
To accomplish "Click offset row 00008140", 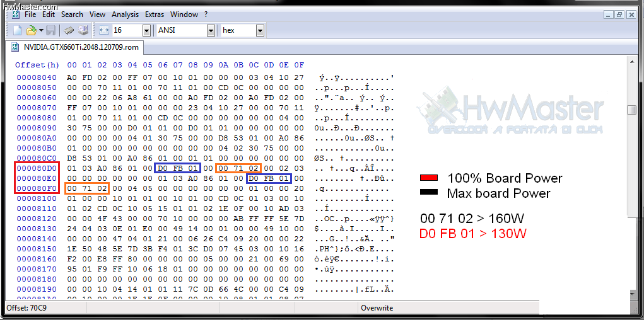I will (37, 239).
